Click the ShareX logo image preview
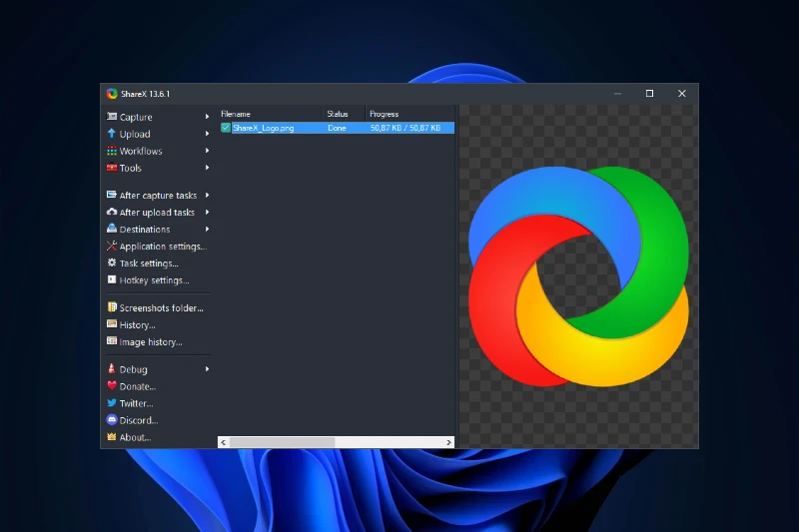 pyautogui.click(x=578, y=276)
